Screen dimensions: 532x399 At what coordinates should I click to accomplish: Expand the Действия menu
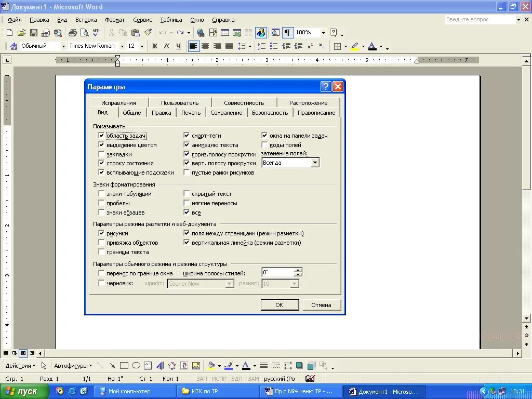tap(20, 365)
